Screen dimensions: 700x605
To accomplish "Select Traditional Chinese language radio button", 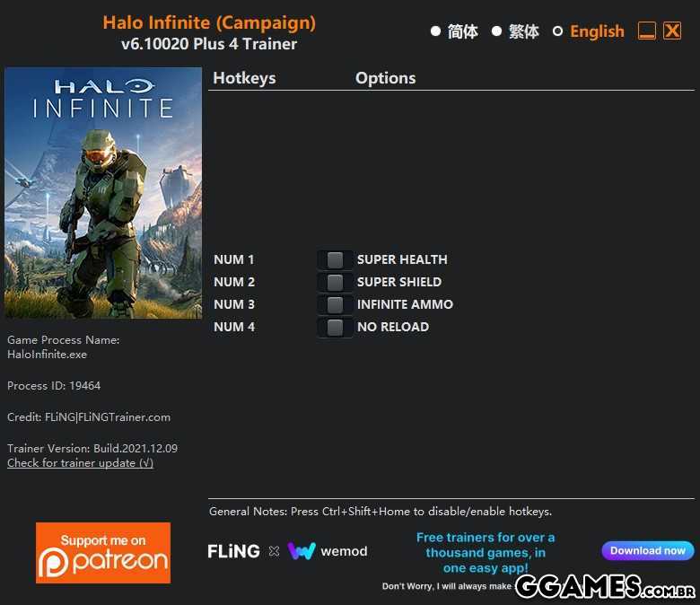I will 497,31.
